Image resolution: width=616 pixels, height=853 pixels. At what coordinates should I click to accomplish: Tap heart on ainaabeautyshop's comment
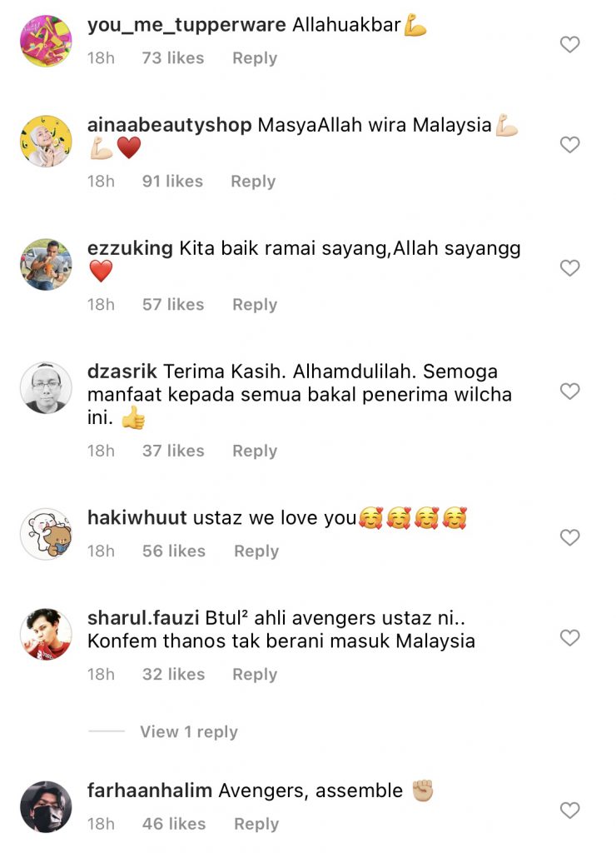pyautogui.click(x=569, y=145)
